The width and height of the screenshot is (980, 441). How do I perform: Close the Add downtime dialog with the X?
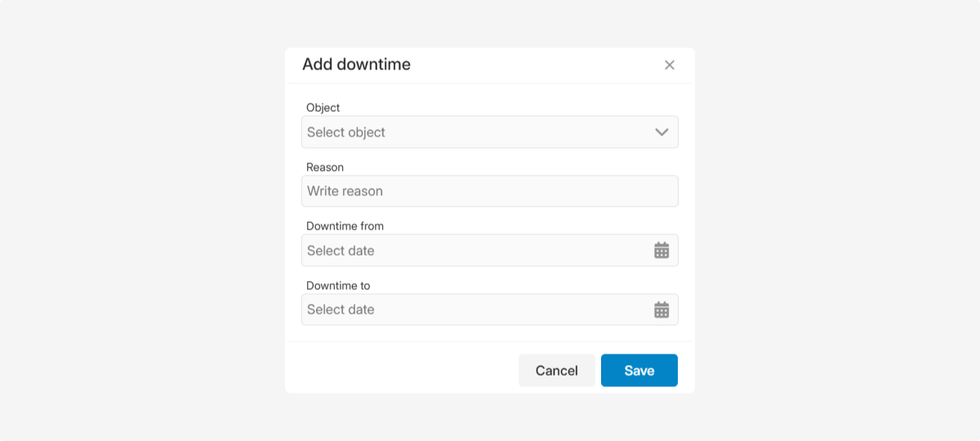click(x=670, y=65)
